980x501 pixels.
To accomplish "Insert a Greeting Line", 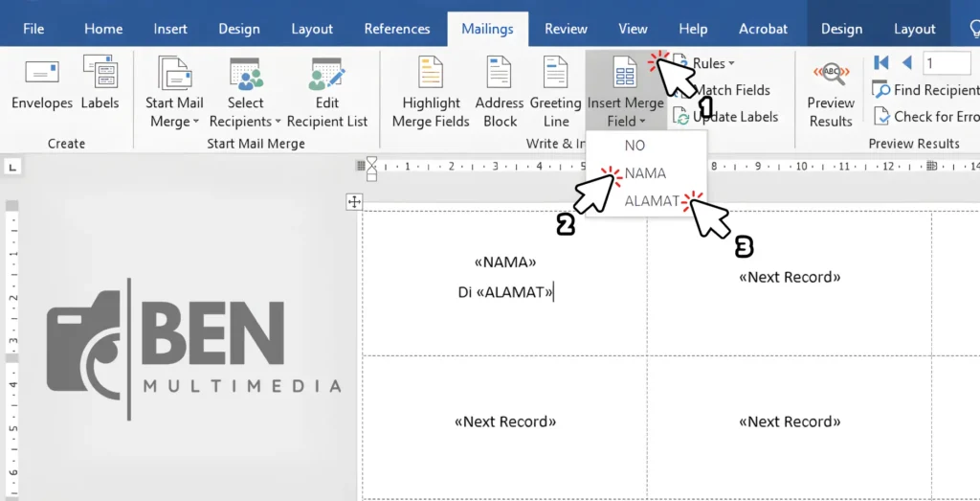I will point(555,75).
